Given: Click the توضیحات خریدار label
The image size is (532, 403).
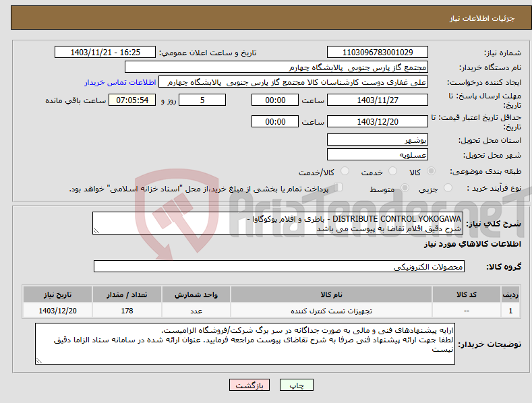Looking at the screenshot, I should [490, 344].
